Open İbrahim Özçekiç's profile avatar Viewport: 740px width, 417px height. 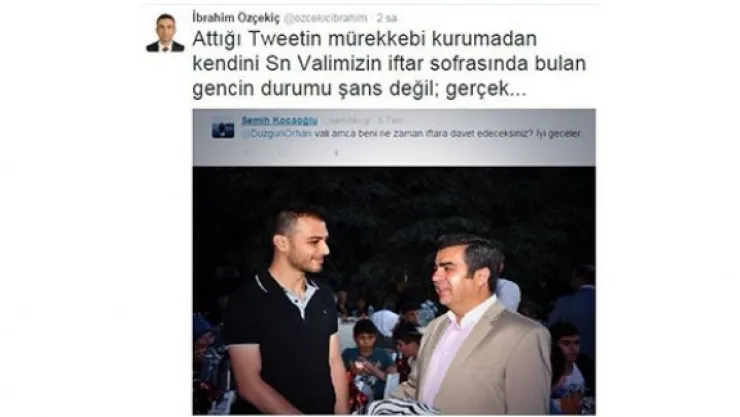point(165,33)
